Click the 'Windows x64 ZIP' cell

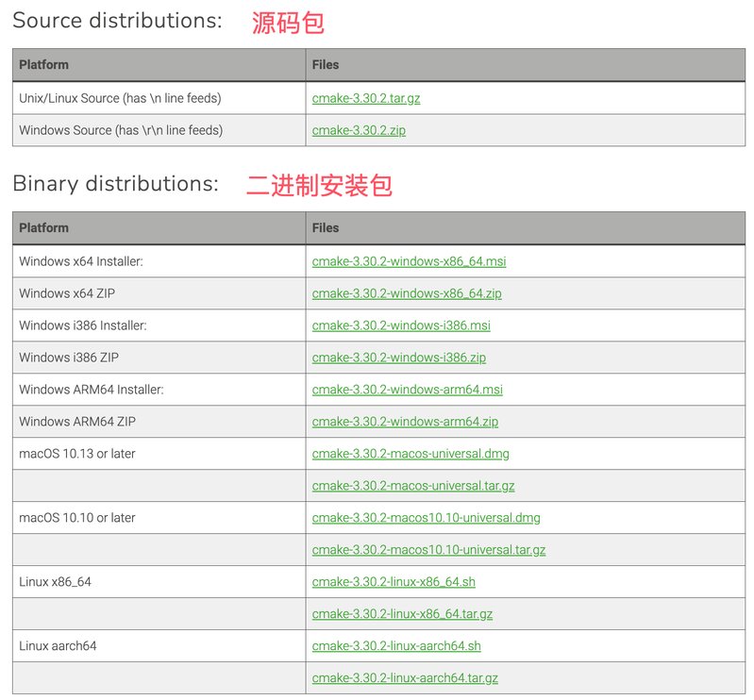(x=159, y=293)
